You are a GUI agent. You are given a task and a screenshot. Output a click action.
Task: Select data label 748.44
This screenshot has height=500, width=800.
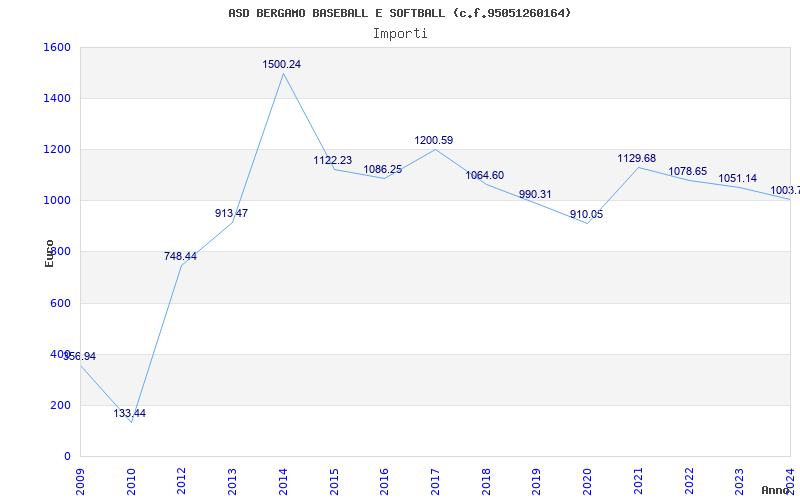point(180,256)
